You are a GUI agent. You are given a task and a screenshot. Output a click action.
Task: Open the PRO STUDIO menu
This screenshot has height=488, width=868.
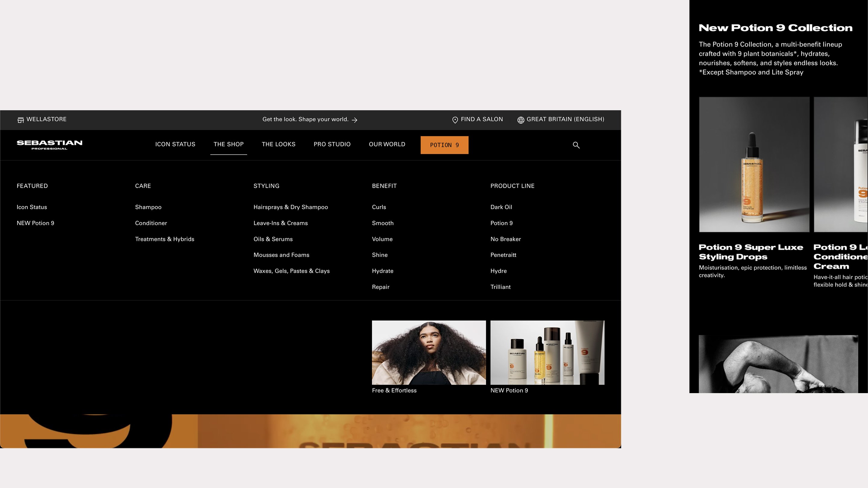click(x=332, y=145)
